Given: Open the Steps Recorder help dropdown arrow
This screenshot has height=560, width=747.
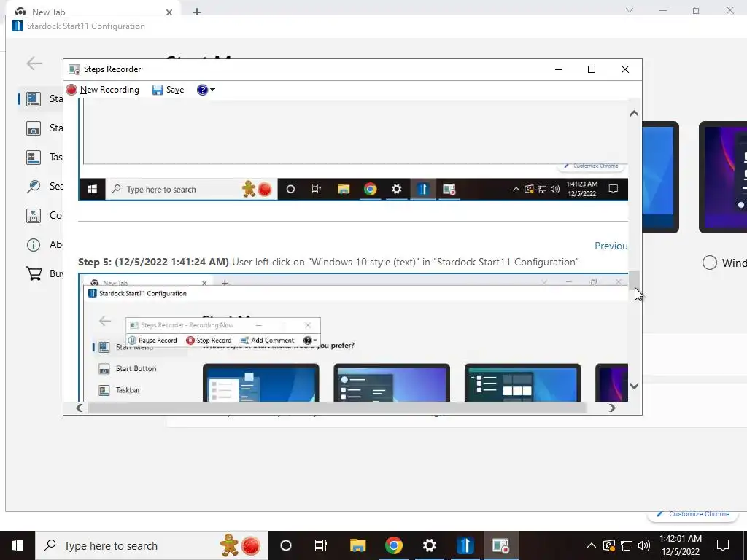Looking at the screenshot, I should pos(212,90).
